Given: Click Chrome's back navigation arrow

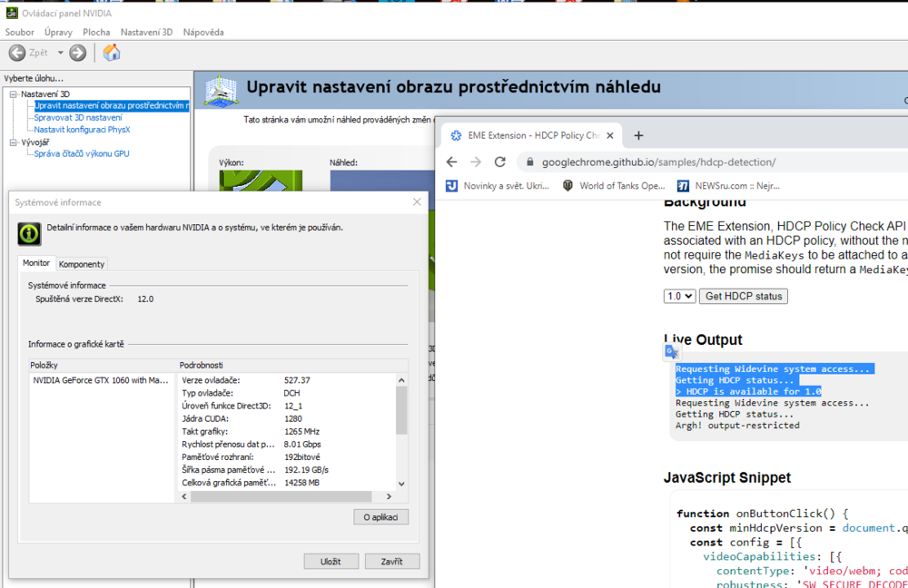Looking at the screenshot, I should (x=451, y=162).
